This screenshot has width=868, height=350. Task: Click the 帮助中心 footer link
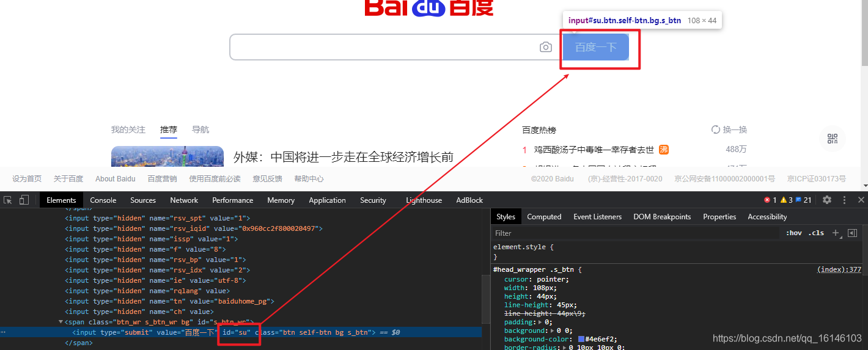pos(309,178)
